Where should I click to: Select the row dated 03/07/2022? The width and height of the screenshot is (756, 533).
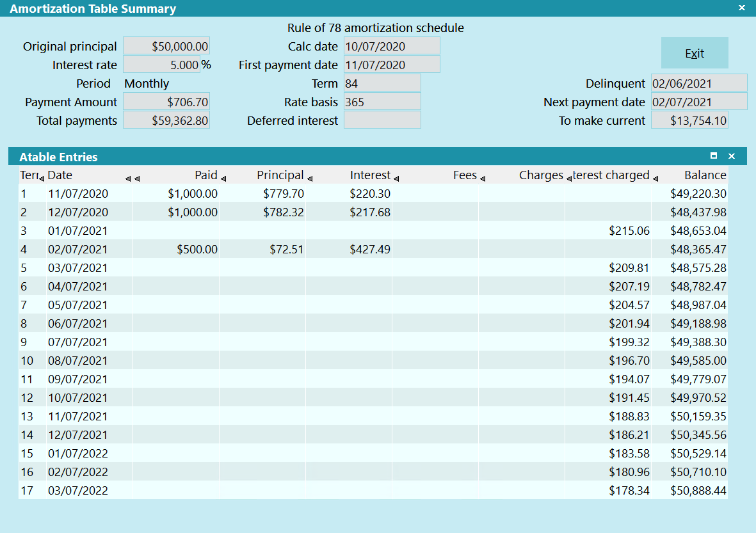click(x=373, y=490)
